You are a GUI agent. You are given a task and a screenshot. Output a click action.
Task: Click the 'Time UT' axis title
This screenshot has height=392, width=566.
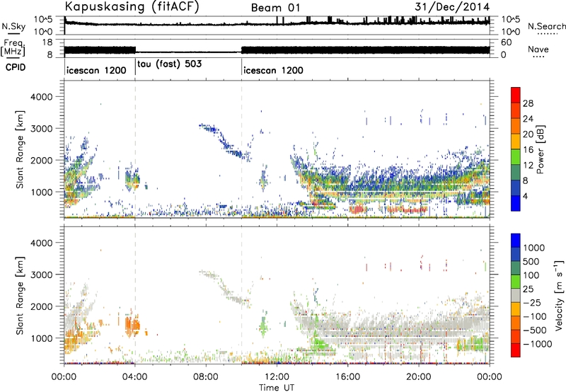[x=277, y=387]
